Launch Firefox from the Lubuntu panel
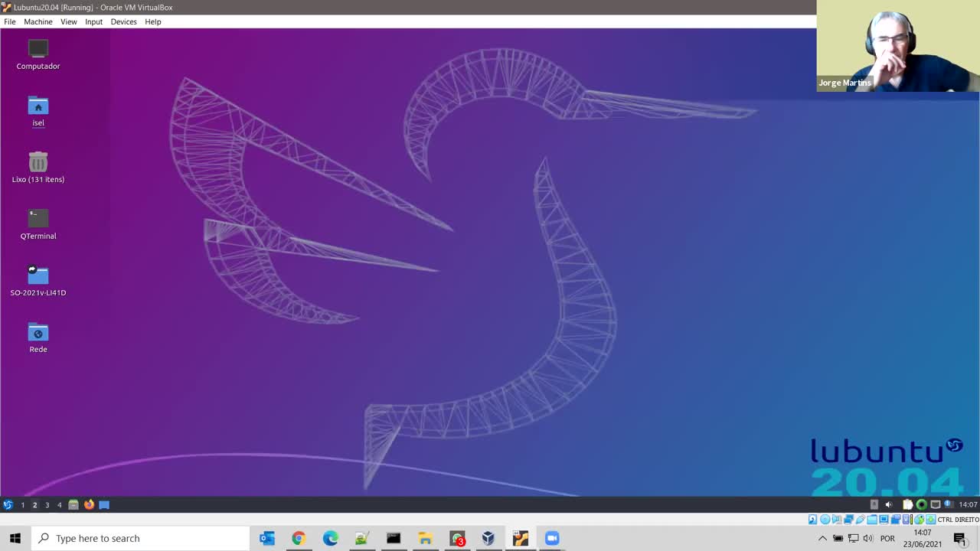The image size is (980, 551). (x=89, y=504)
